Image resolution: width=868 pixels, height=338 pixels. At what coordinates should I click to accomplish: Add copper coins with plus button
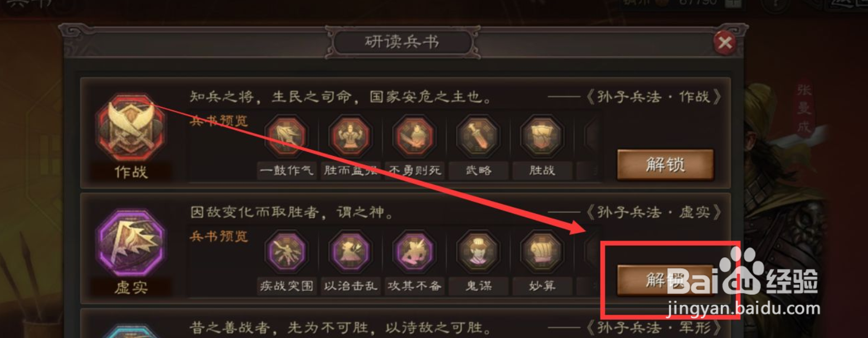(x=733, y=3)
